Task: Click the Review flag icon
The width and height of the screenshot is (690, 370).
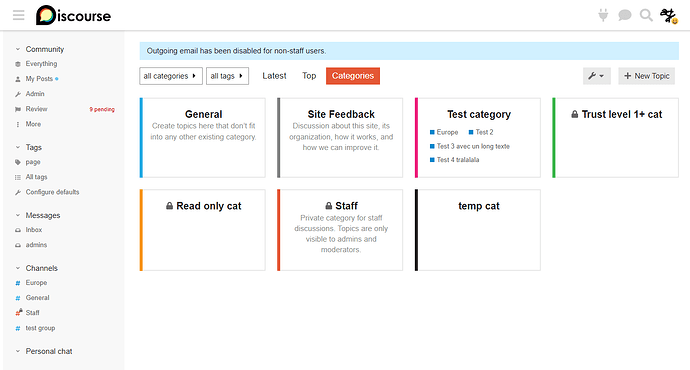Action: click(x=18, y=109)
